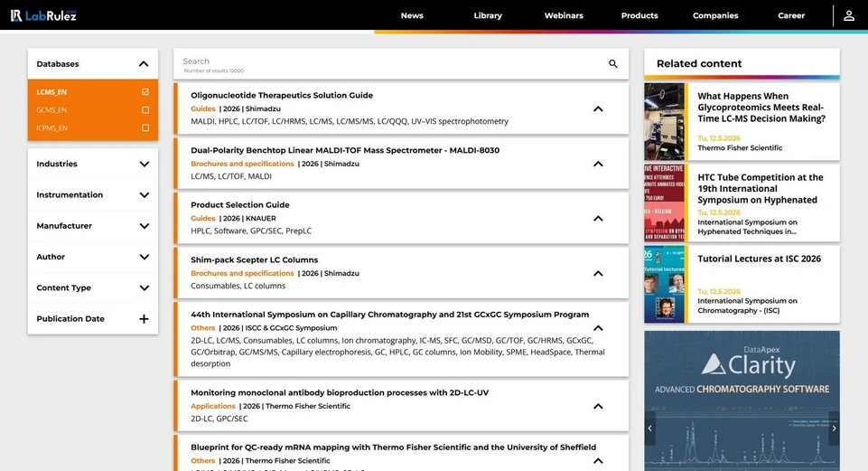Open the Companies menu
This screenshot has height=471, width=868.
pyautogui.click(x=715, y=15)
